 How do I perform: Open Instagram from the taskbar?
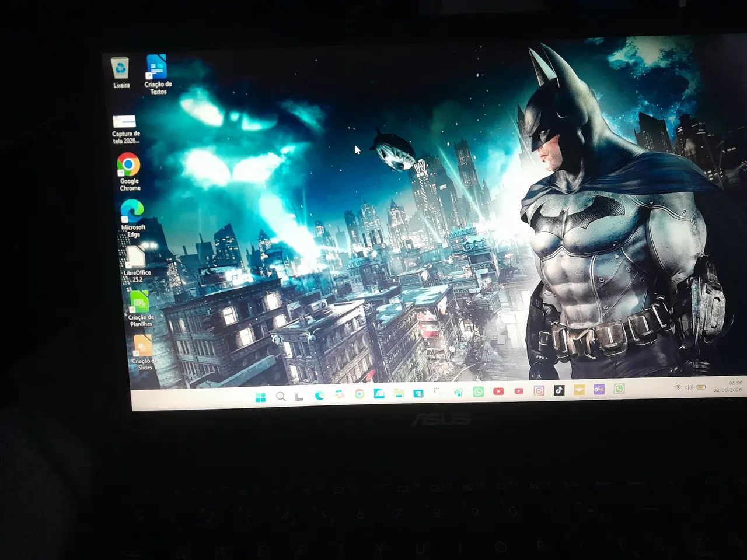(539, 390)
